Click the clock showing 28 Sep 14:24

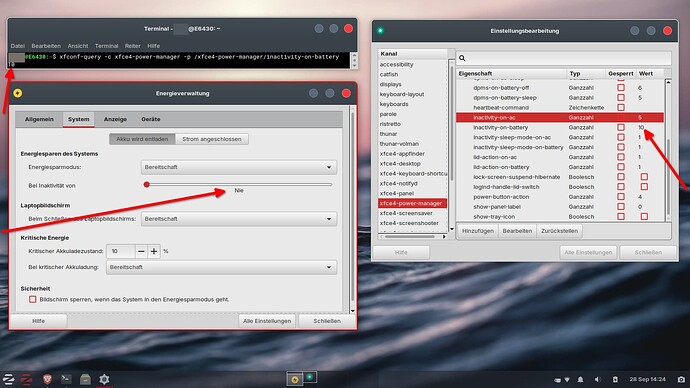[647, 379]
